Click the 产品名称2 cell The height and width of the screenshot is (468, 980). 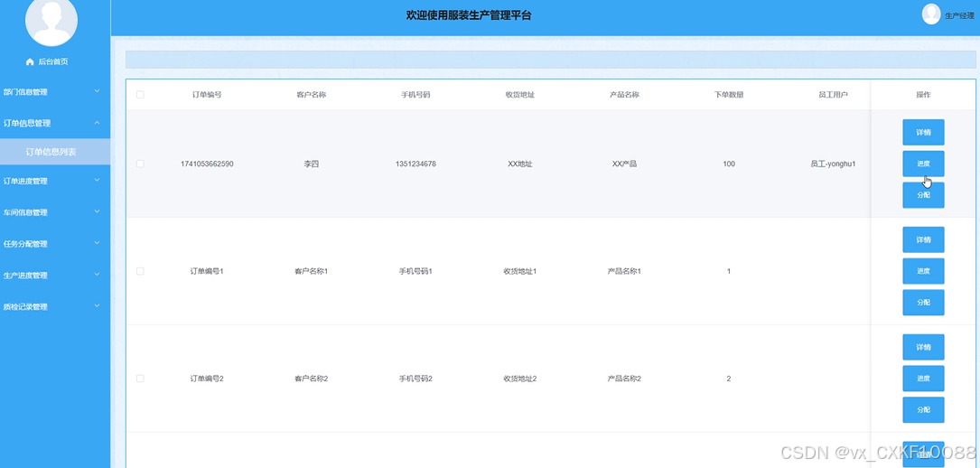pyautogui.click(x=624, y=379)
